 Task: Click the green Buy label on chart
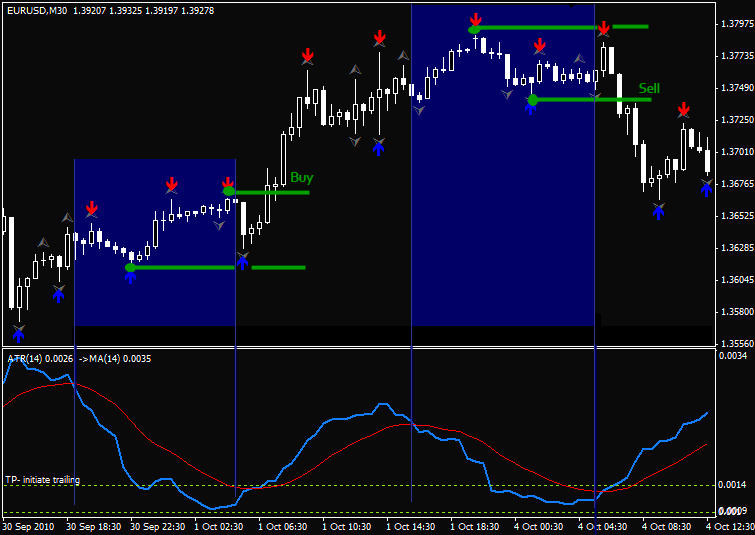tap(301, 178)
